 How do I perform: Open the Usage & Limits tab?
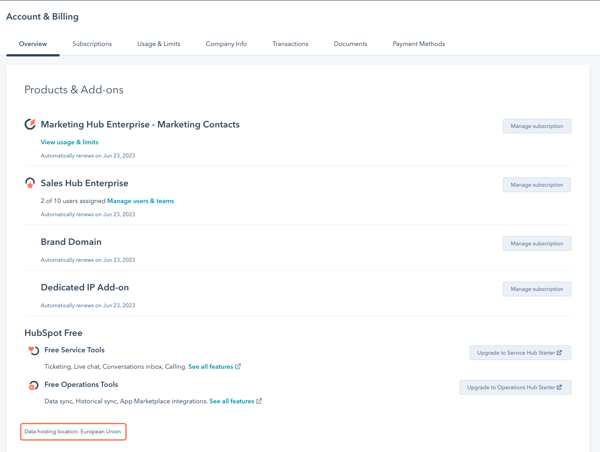pyautogui.click(x=159, y=44)
